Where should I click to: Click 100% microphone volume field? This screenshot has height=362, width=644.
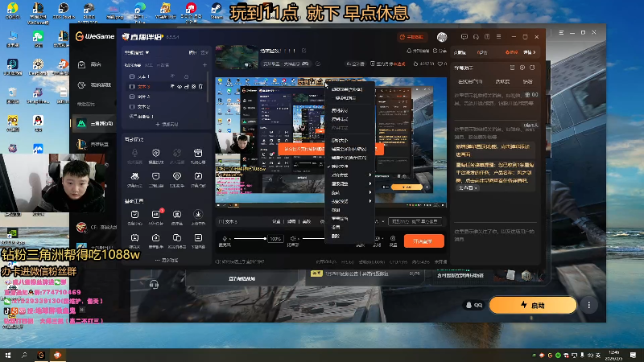coord(275,238)
